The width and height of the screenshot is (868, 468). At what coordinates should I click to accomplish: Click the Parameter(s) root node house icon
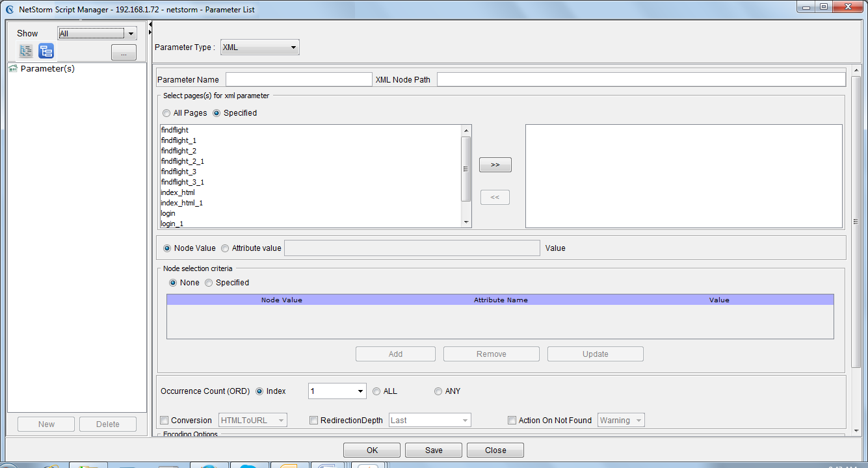13,68
